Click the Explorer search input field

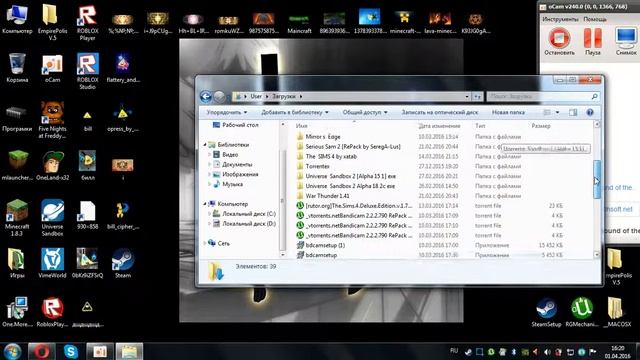point(543,96)
